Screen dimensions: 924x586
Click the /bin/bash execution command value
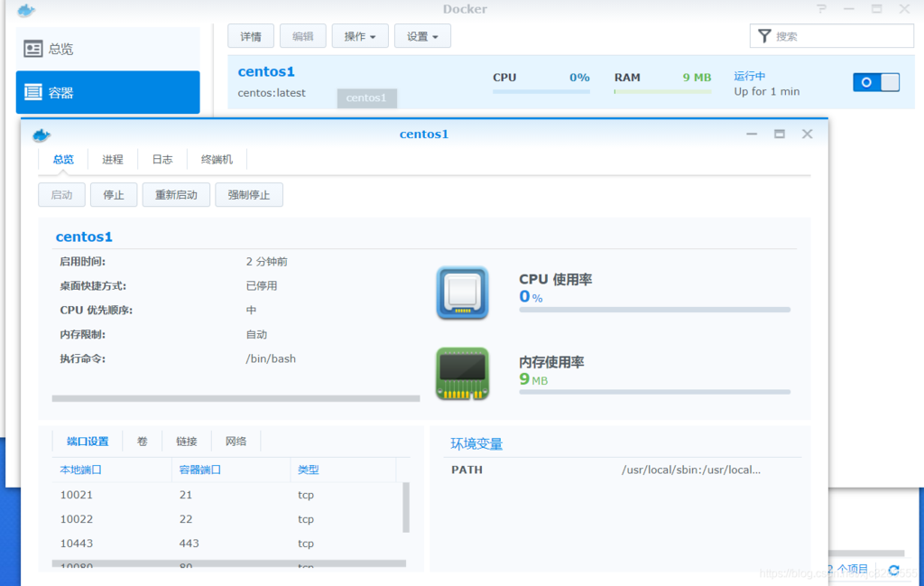(x=271, y=359)
